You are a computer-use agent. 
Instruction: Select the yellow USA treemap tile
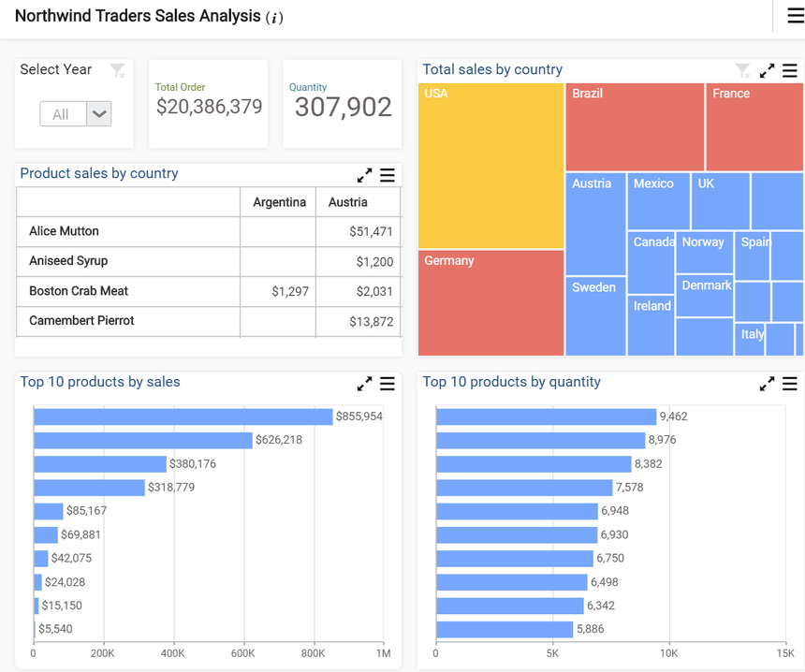click(490, 166)
